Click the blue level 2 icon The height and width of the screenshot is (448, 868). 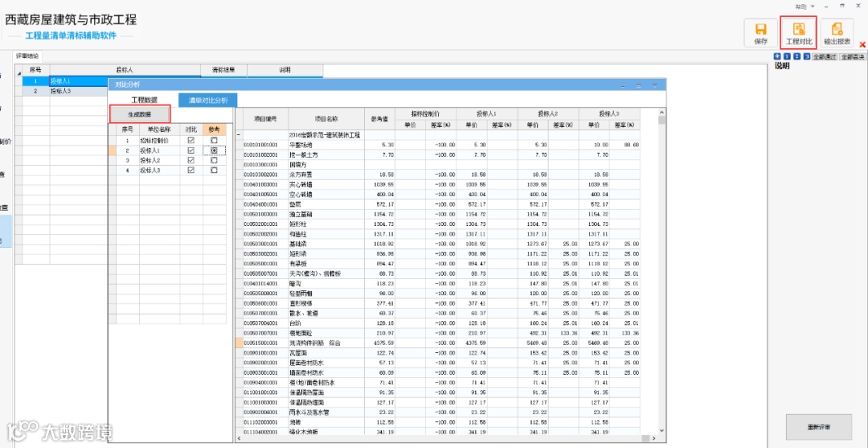tap(796, 56)
